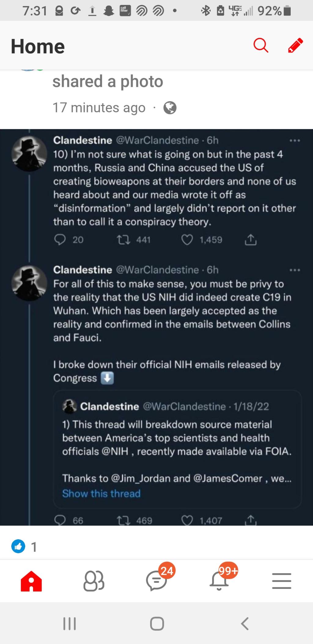
Task: Tap the share icon beside 1,459 likes
Action: coord(250,240)
